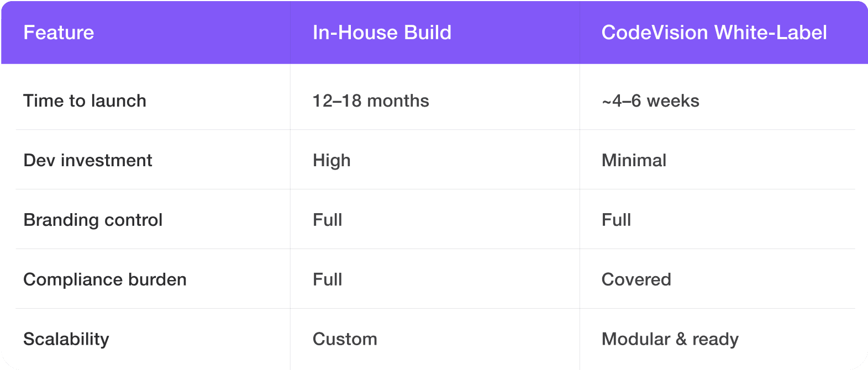Click the Scalability row label
Screen dimensions: 868x370
(x=66, y=339)
